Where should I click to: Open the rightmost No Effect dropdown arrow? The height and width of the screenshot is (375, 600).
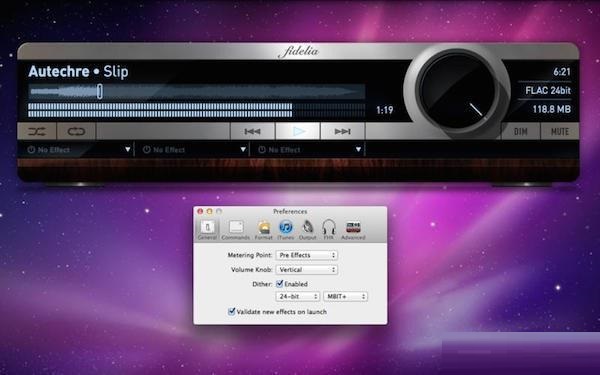[358, 150]
